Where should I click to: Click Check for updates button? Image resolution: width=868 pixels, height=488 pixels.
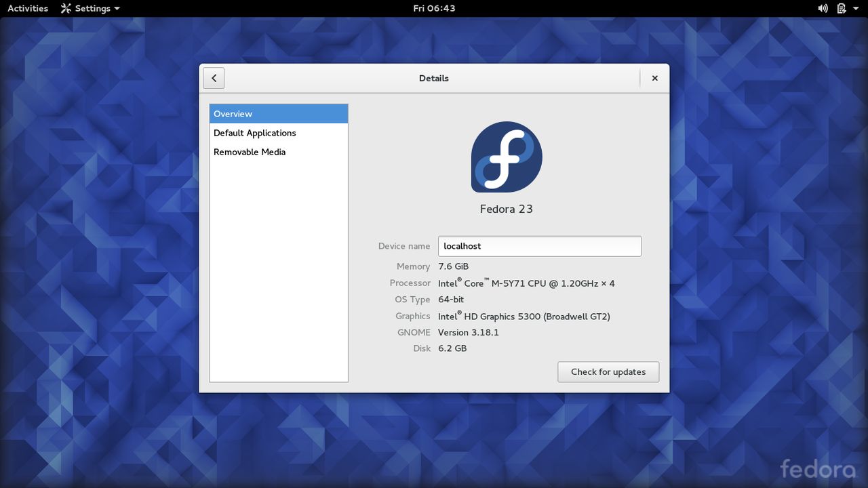tap(608, 371)
